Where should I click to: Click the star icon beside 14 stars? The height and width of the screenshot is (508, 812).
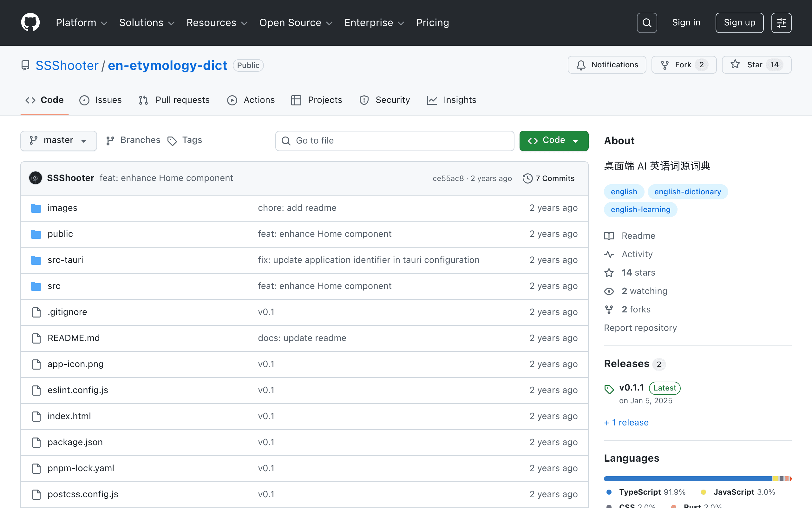[609, 273]
